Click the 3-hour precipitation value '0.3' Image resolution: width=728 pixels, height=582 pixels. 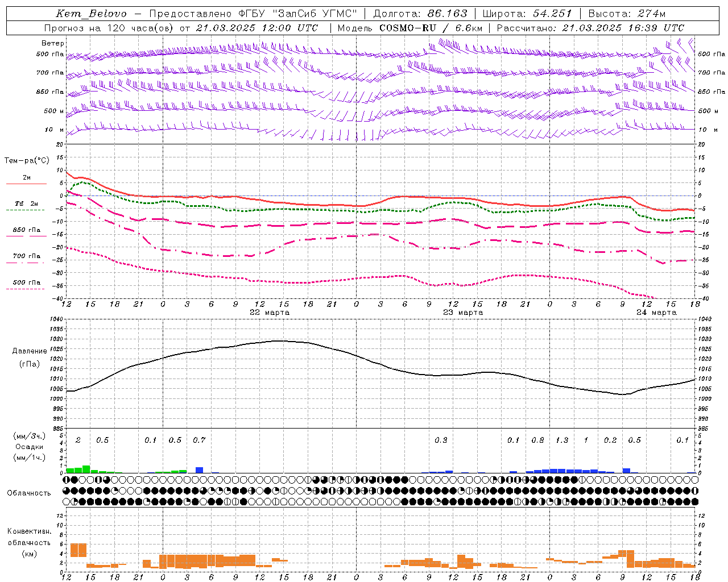[x=441, y=440]
